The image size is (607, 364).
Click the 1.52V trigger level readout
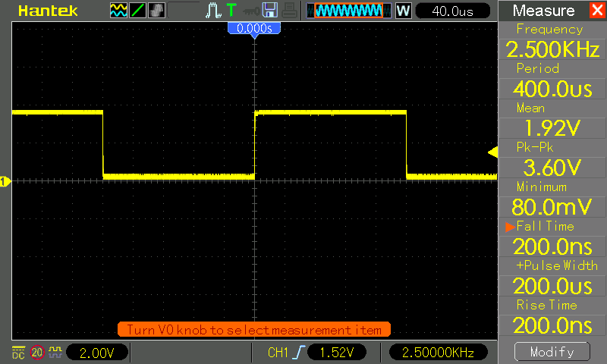[337, 353]
